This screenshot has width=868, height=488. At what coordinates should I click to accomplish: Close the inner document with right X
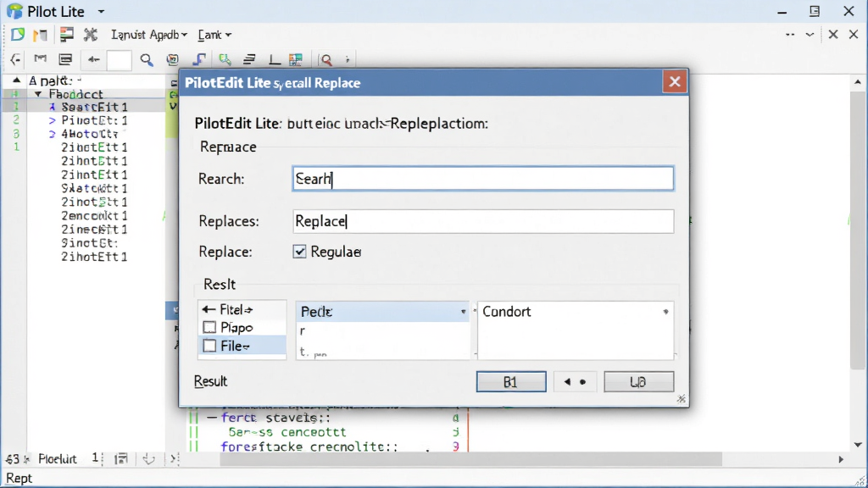coord(853,34)
